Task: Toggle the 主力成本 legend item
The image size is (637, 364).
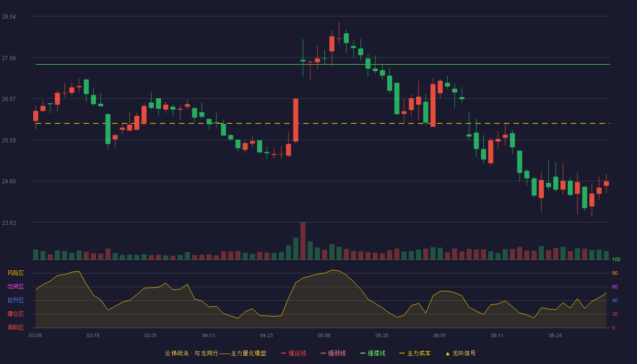Action: (x=415, y=353)
